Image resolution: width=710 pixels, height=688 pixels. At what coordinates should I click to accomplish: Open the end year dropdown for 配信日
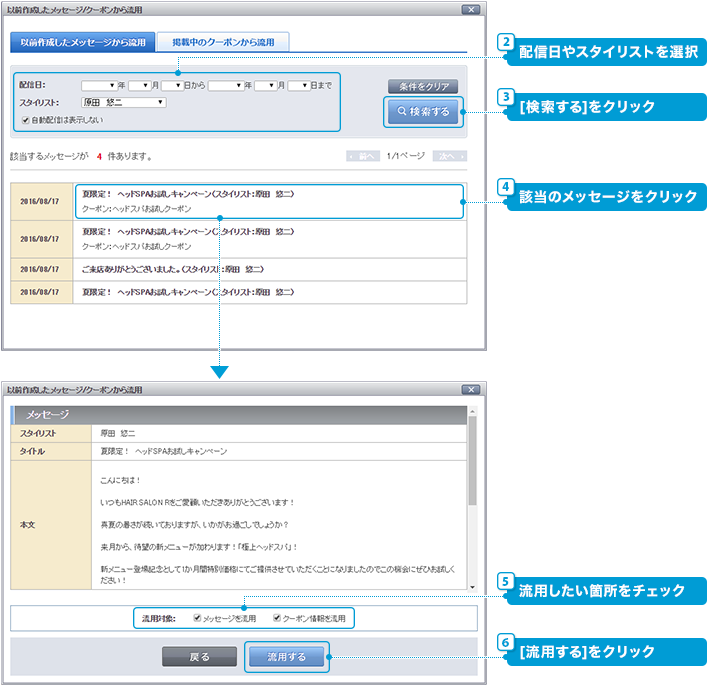(x=226, y=86)
